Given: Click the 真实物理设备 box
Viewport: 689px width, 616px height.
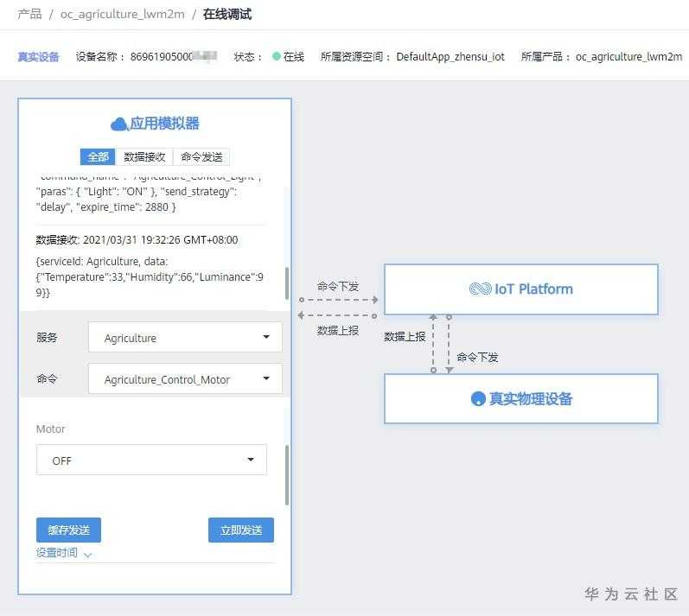Looking at the screenshot, I should [x=521, y=398].
